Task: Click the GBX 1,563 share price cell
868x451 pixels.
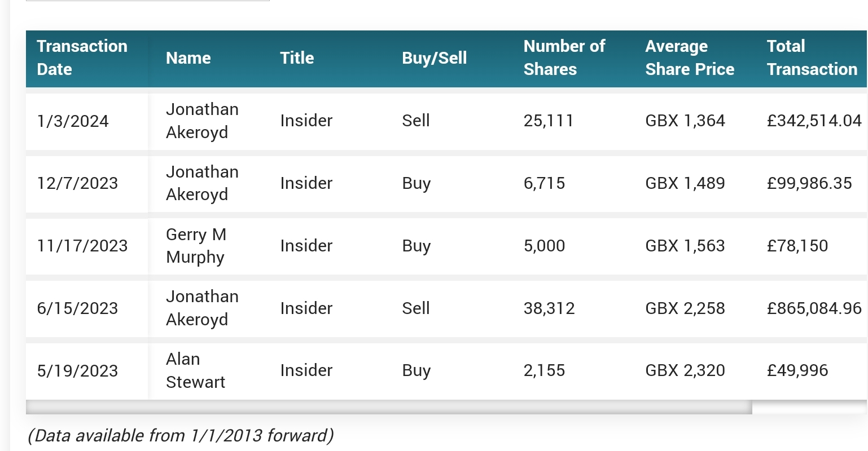Action: pyautogui.click(x=685, y=246)
